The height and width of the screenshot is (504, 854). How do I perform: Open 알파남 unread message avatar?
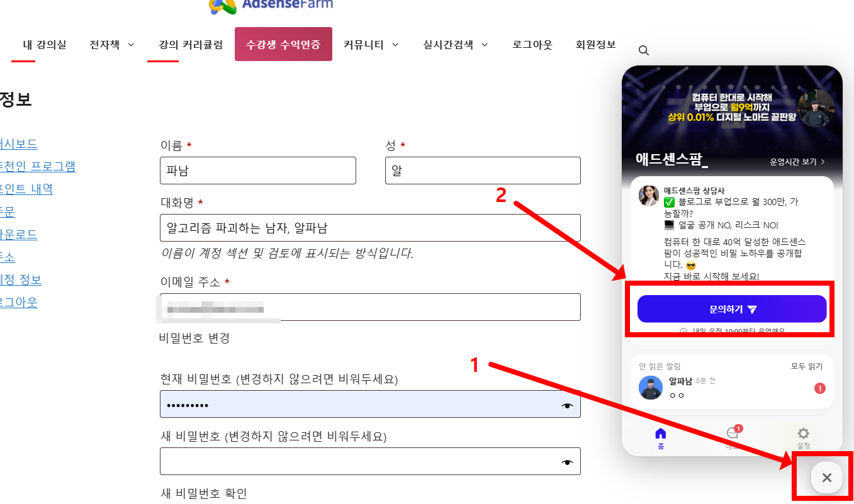(x=651, y=388)
